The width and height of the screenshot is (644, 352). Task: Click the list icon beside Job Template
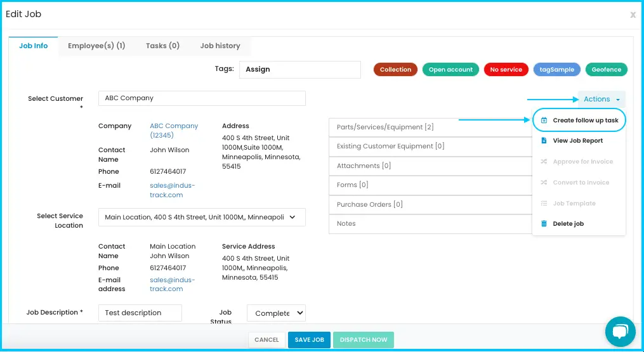[544, 204]
